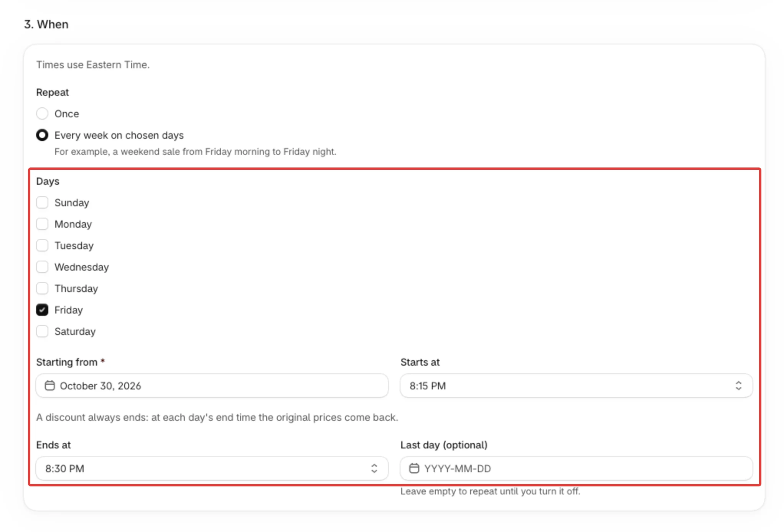Click the 'A discount always ends' note
Image resolution: width=784 pixels, height=532 pixels.
[217, 417]
